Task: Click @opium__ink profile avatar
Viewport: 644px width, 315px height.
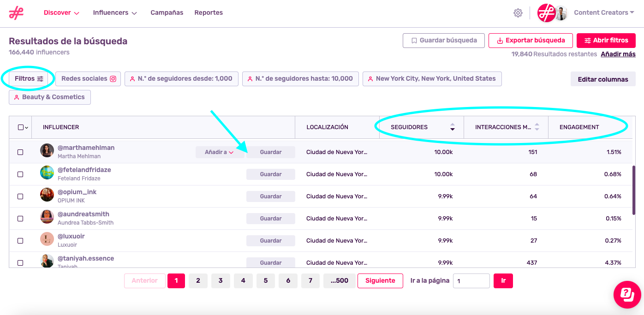Action: tap(47, 195)
